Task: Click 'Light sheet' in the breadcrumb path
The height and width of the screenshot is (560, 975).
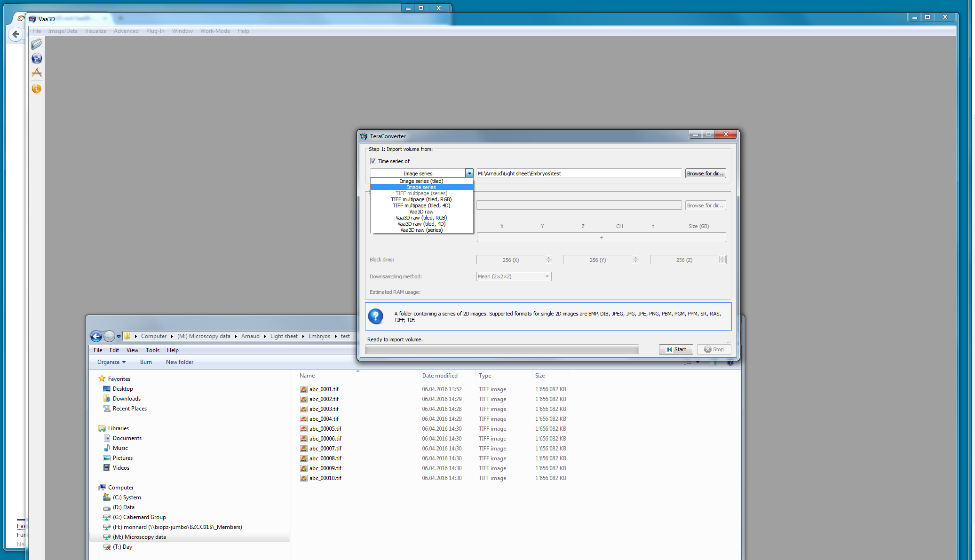Action: (284, 336)
